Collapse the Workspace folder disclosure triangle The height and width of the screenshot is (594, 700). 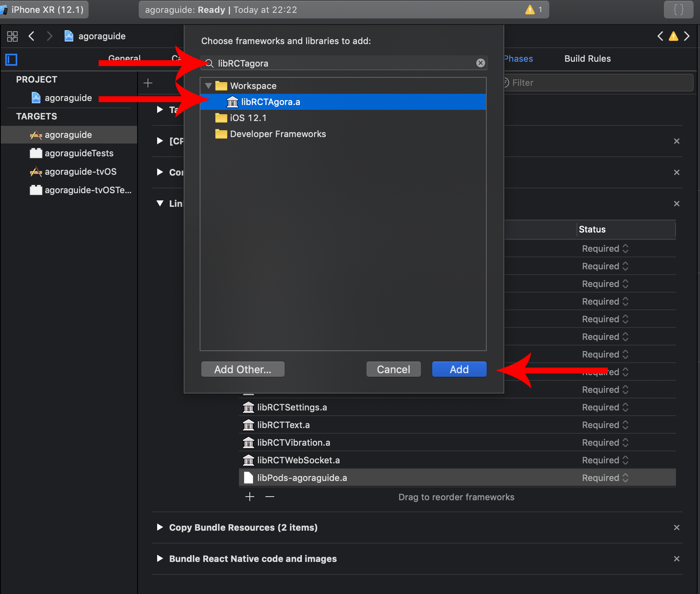[x=208, y=86]
